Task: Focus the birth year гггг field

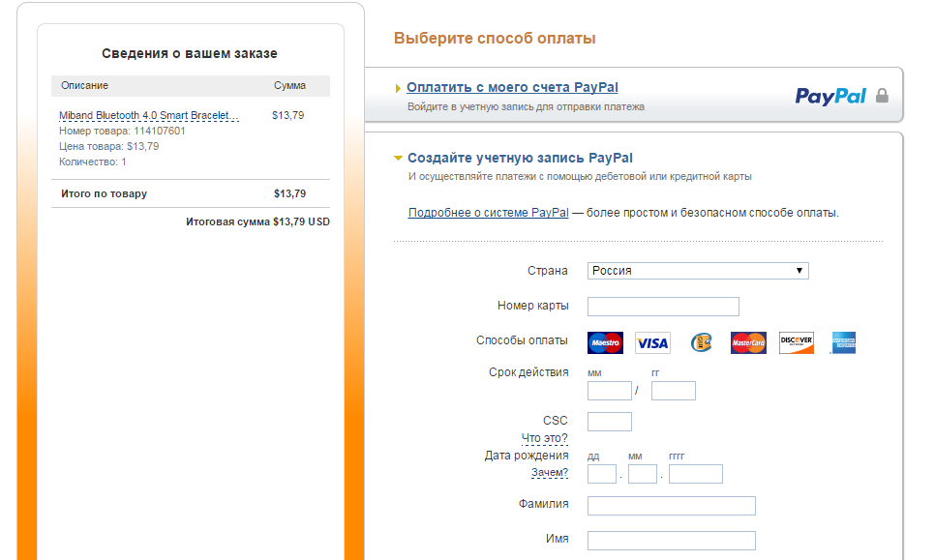Action: pos(695,474)
